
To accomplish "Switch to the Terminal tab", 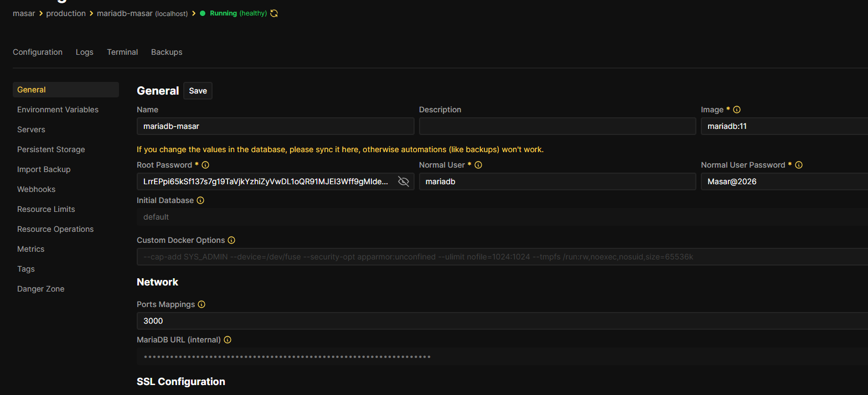I will pos(122,52).
